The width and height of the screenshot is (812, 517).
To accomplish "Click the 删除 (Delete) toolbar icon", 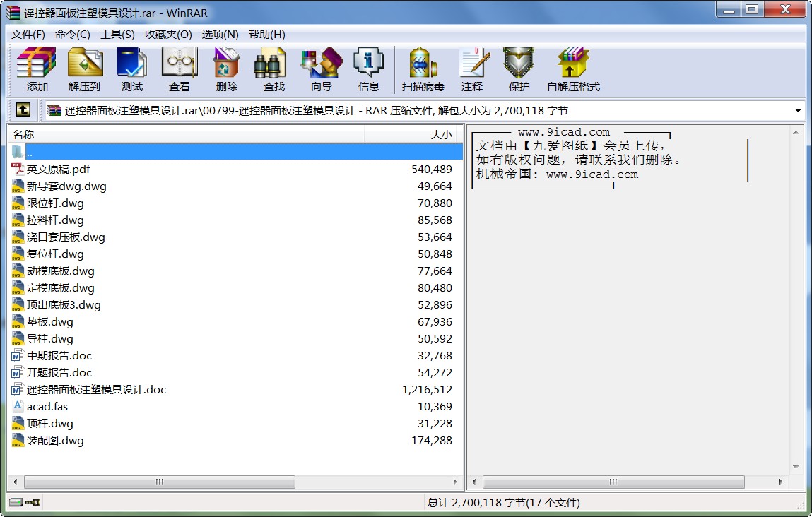I will point(227,69).
